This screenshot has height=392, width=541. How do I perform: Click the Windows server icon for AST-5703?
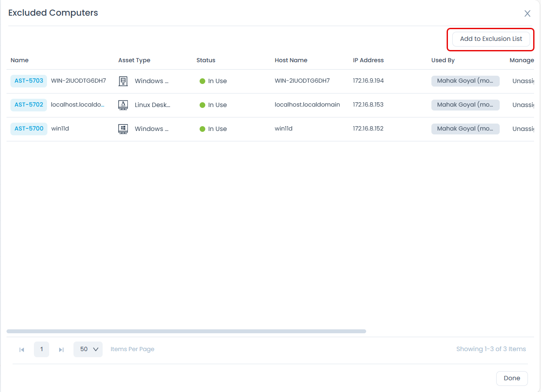point(123,81)
